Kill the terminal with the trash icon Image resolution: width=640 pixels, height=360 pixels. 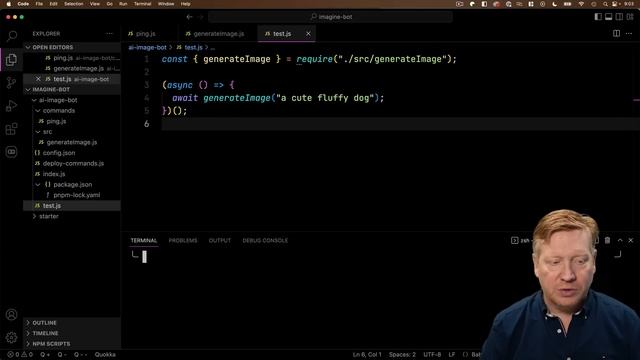click(x=607, y=240)
